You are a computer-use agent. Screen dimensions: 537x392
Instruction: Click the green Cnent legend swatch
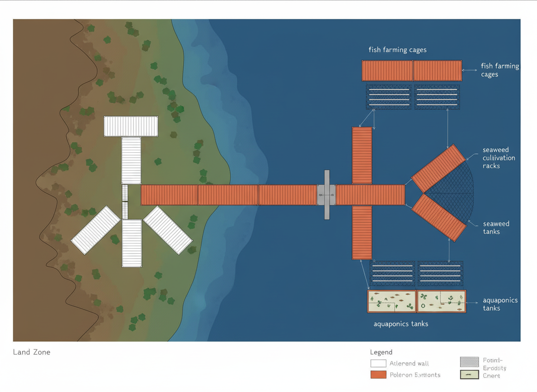tap(469, 375)
